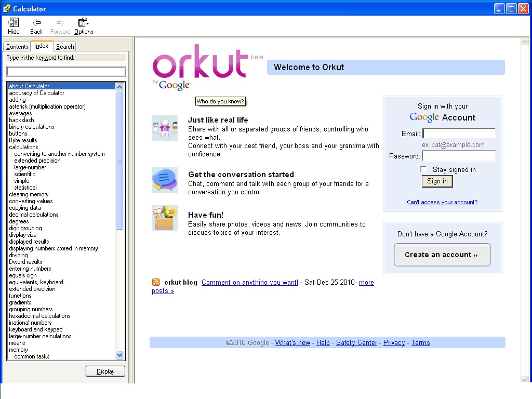Click the friends group icon beside Just like real life
This screenshot has width=532, height=399.
[165, 128]
